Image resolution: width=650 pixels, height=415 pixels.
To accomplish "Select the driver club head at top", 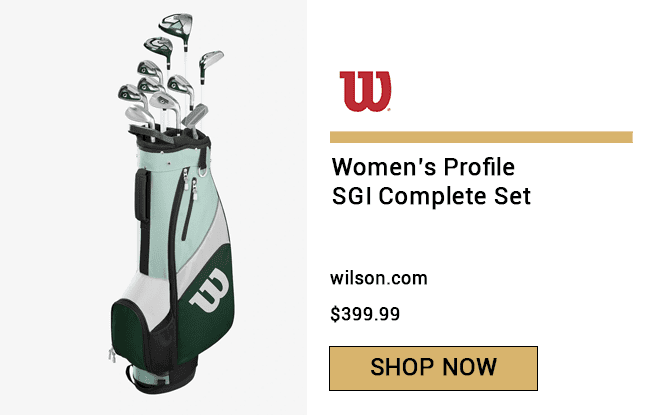I will [177, 26].
